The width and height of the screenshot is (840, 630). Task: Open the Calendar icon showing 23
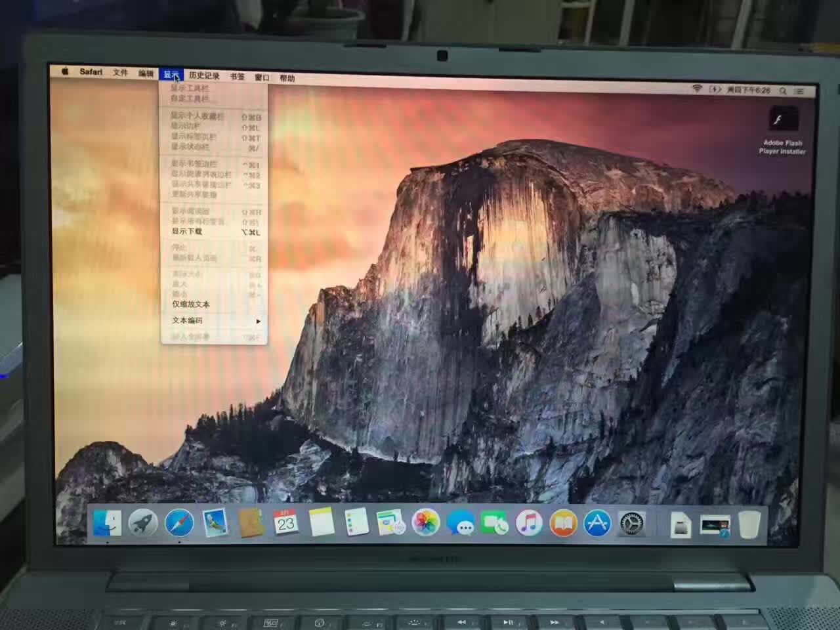[285, 523]
